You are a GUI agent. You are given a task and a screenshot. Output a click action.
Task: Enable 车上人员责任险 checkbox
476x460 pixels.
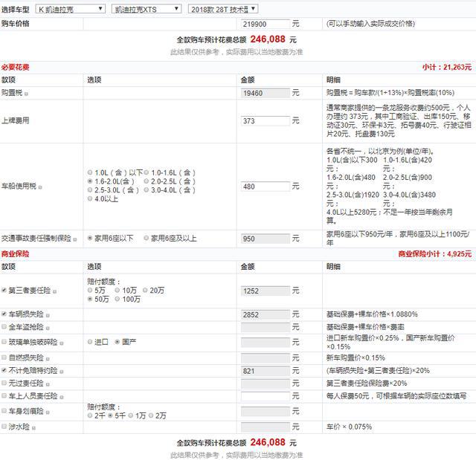[x=4, y=395]
